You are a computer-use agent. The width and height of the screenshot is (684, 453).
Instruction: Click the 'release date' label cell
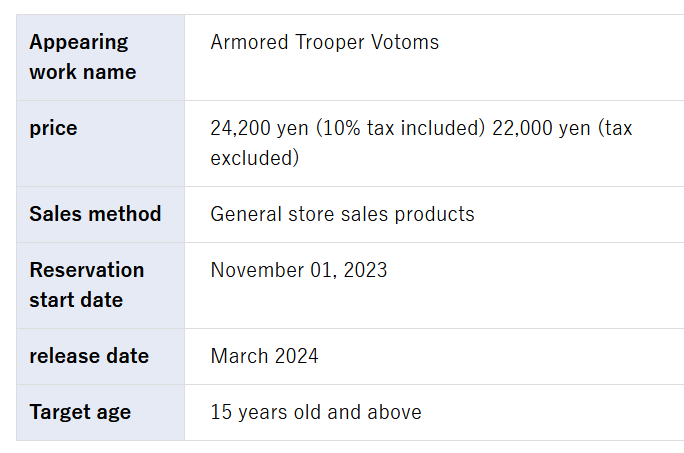(100, 357)
